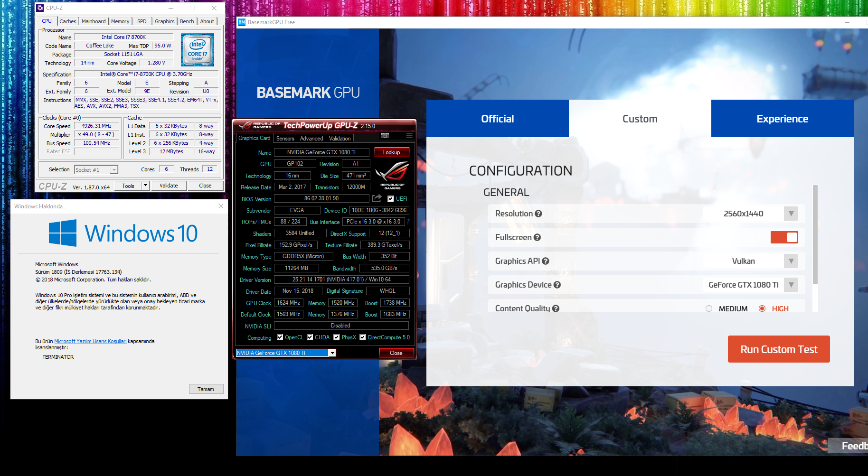The image size is (868, 476).
Task: Open the Sensors tab in GPU-Z
Action: click(285, 139)
